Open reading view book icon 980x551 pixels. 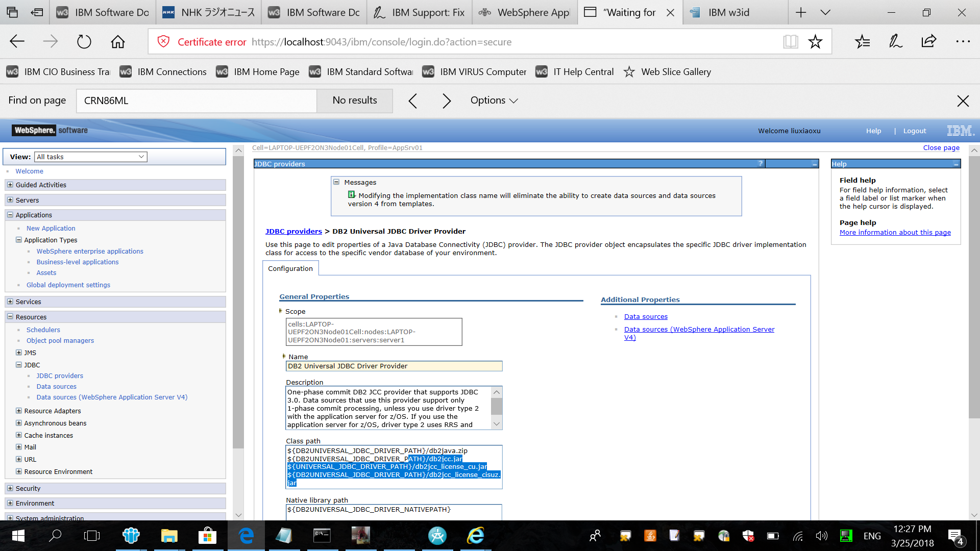tap(791, 42)
